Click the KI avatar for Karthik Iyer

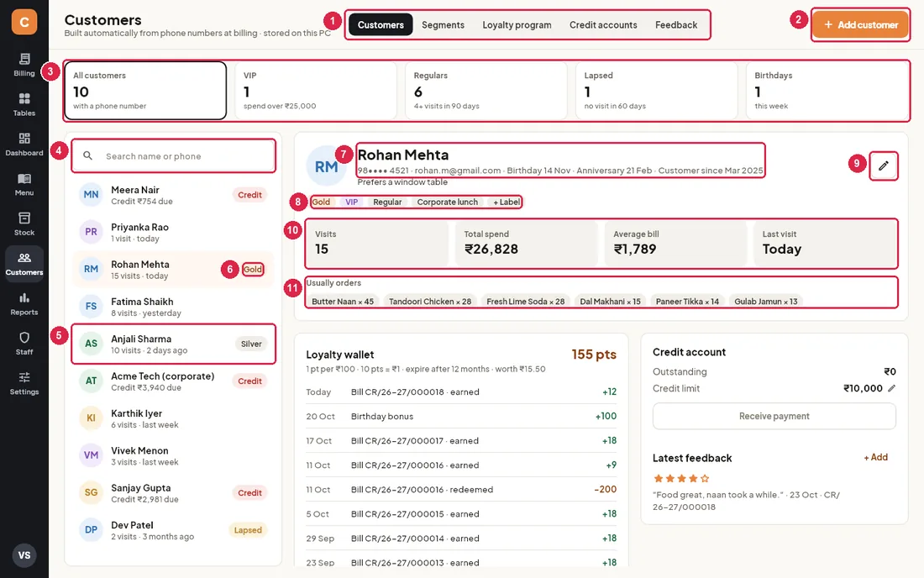[x=91, y=418]
